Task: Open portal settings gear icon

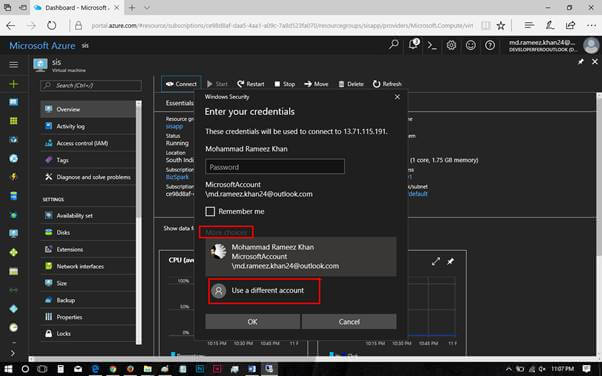Action: click(x=451, y=45)
